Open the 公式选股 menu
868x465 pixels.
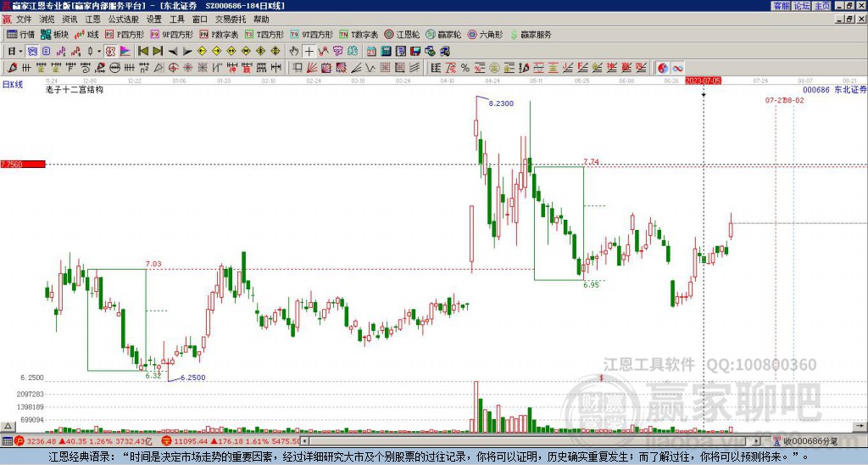pyautogui.click(x=124, y=20)
